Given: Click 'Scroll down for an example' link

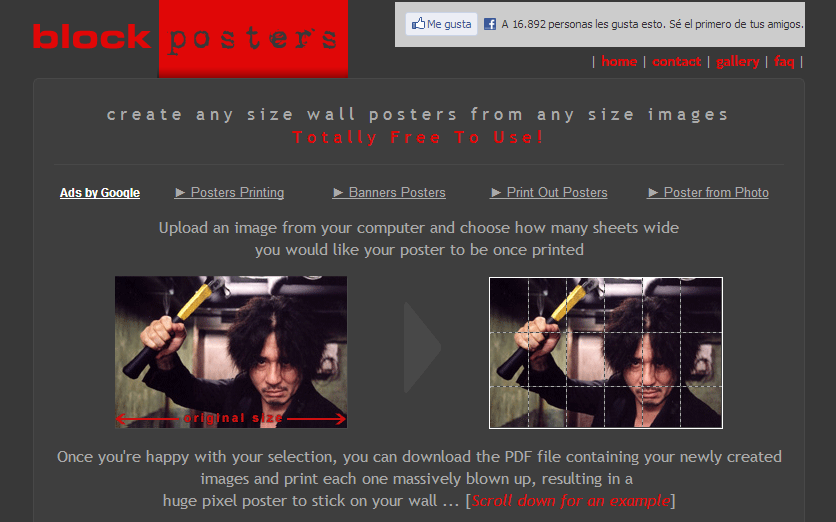Looking at the screenshot, I should 571,501.
